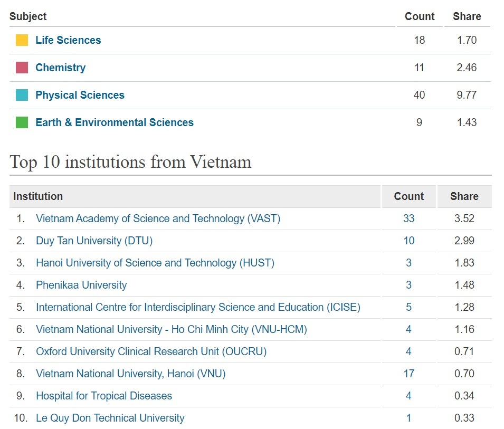This screenshot has height=429, width=504.
Task: Open Vietnam Academy of Science and Technology link
Action: click(x=158, y=218)
